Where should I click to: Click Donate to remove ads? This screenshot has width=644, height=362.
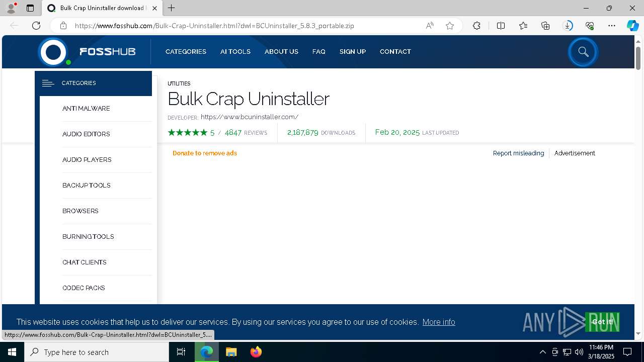pyautogui.click(x=205, y=153)
